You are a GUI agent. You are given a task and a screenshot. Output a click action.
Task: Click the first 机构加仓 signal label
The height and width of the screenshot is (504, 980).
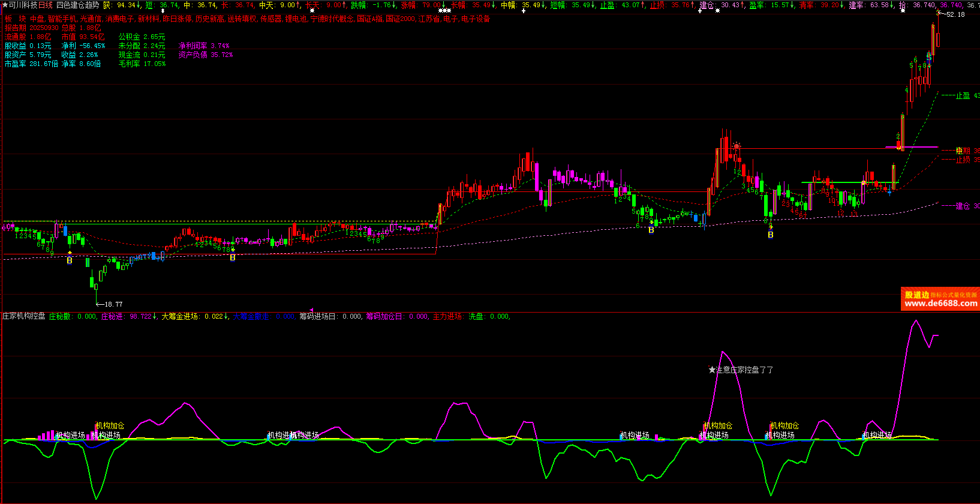tap(110, 425)
